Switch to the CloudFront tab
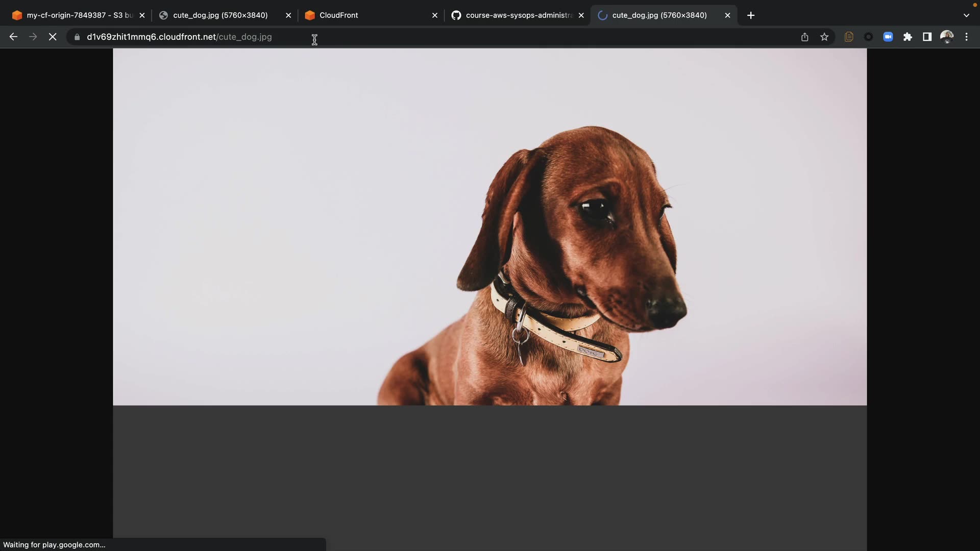Screen dimensions: 980x551 click(x=357, y=15)
